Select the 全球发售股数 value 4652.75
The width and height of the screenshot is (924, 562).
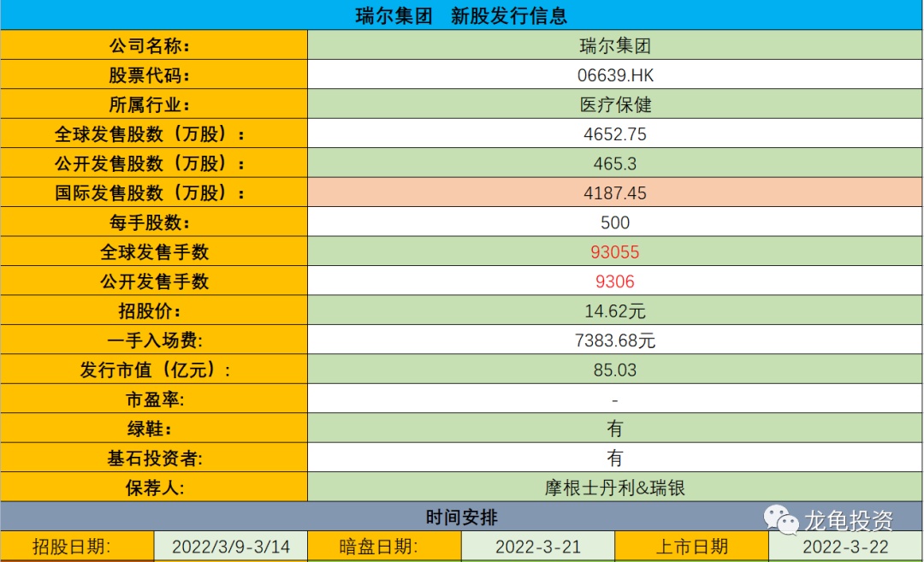tap(614, 133)
